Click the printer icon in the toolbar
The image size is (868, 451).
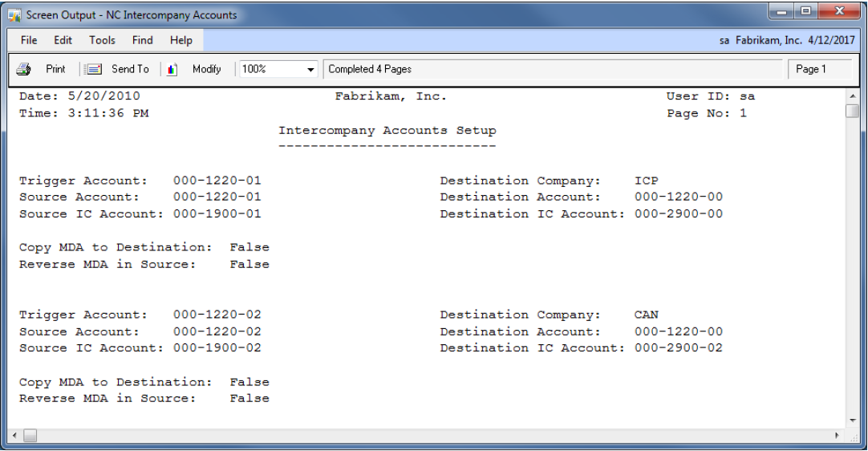pyautogui.click(x=24, y=69)
